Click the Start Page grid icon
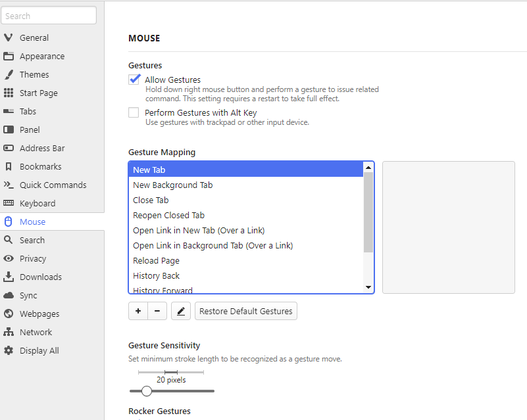This screenshot has height=420, width=527. [9, 93]
